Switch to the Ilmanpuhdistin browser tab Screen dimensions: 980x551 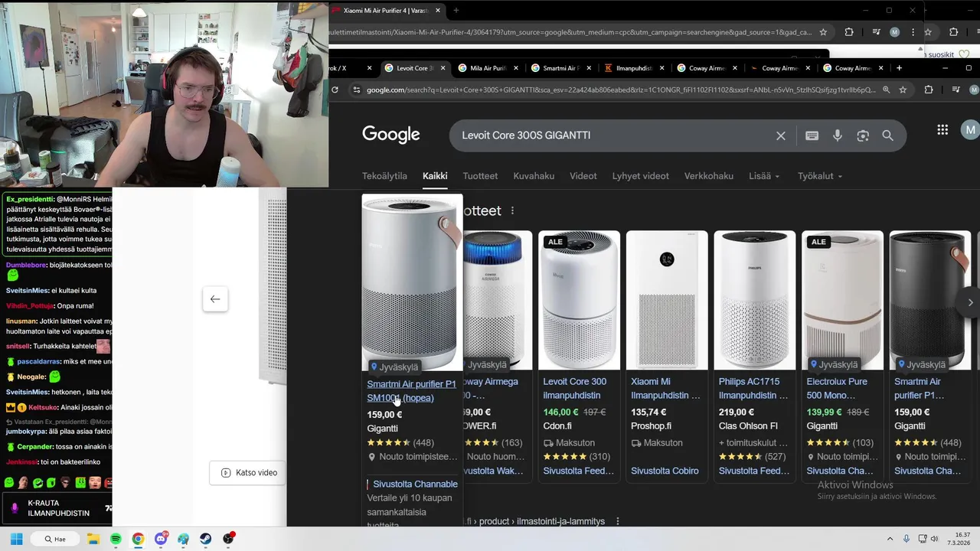click(x=634, y=68)
